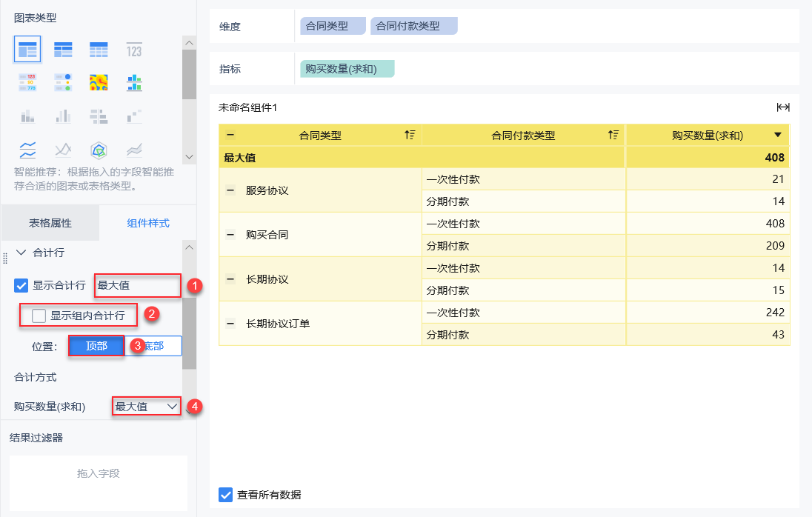The image size is (812, 517).
Task: Enable the 显示组内合计行 checkbox
Action: coord(39,316)
